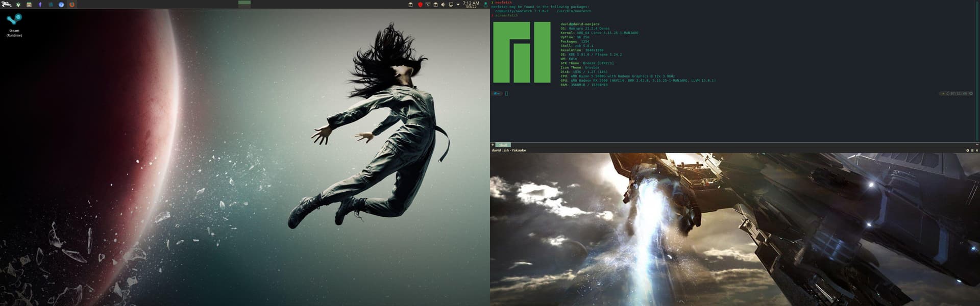The image size is (980, 306).
Task: Click the 'OS: Manjaro 21.2.4 Qonos' line
Action: pyautogui.click(x=585, y=29)
